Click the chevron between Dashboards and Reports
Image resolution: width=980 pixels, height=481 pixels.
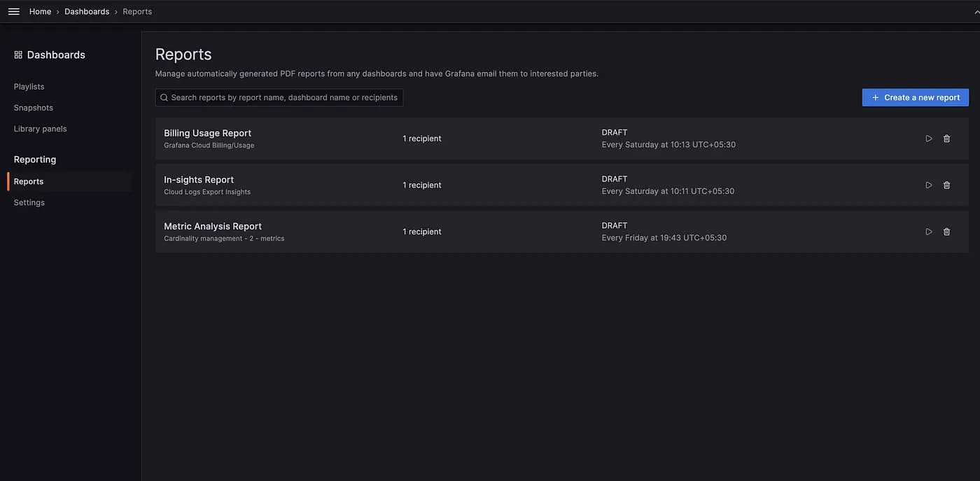tap(116, 11)
